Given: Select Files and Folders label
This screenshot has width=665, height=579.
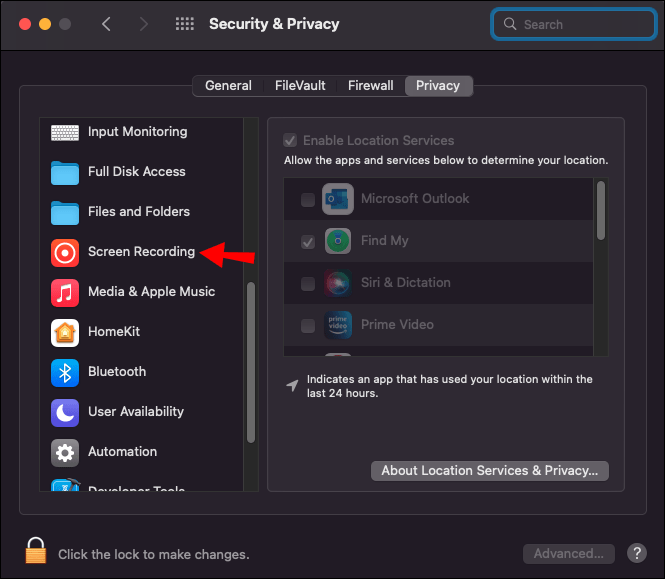Looking at the screenshot, I should tap(139, 211).
